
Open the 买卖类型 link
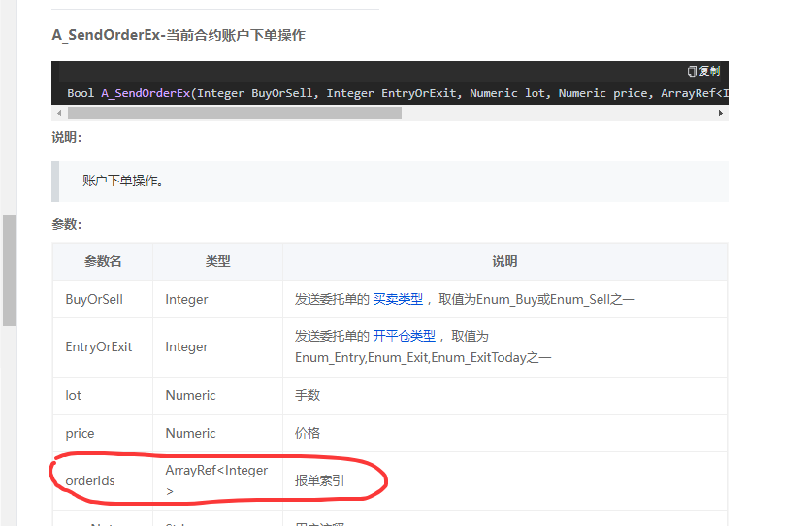pos(398,299)
